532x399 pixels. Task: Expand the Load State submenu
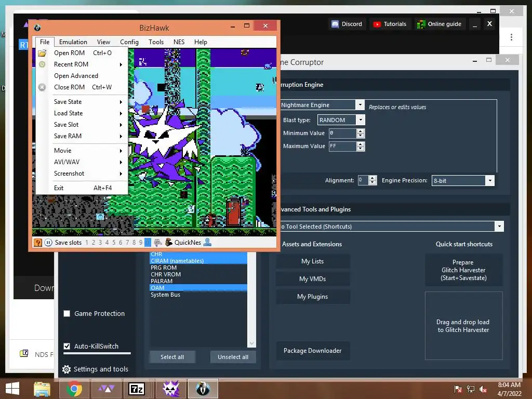point(121,113)
